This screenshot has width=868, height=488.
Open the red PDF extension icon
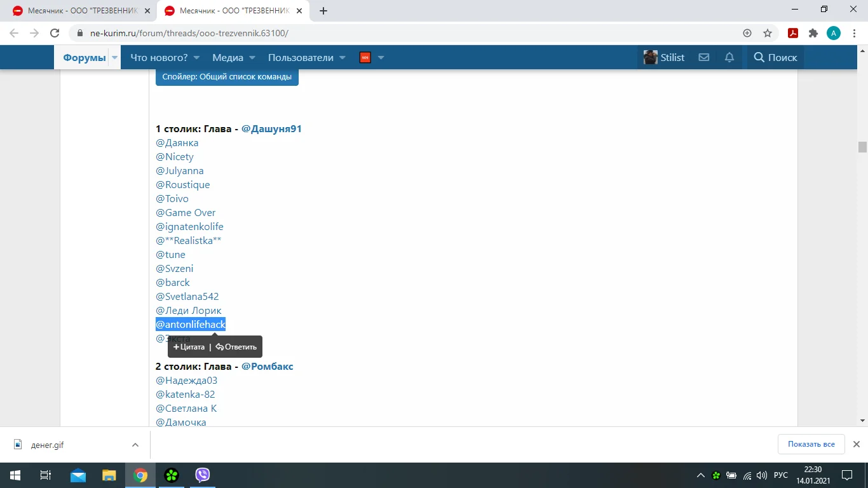(793, 33)
